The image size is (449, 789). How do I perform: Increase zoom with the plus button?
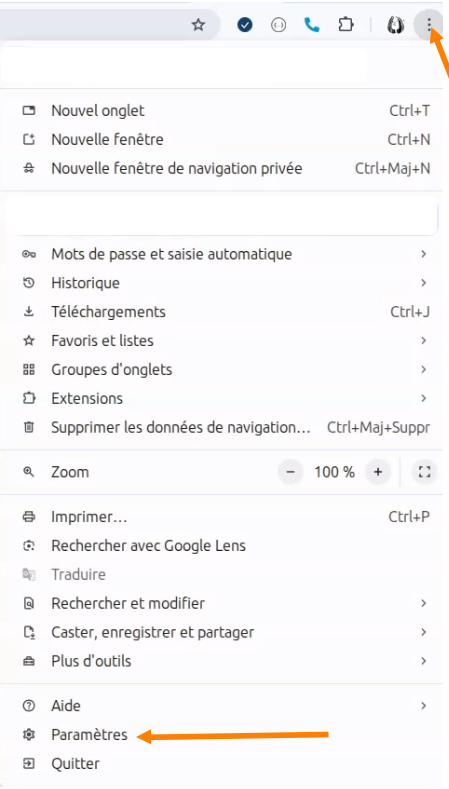click(x=378, y=472)
